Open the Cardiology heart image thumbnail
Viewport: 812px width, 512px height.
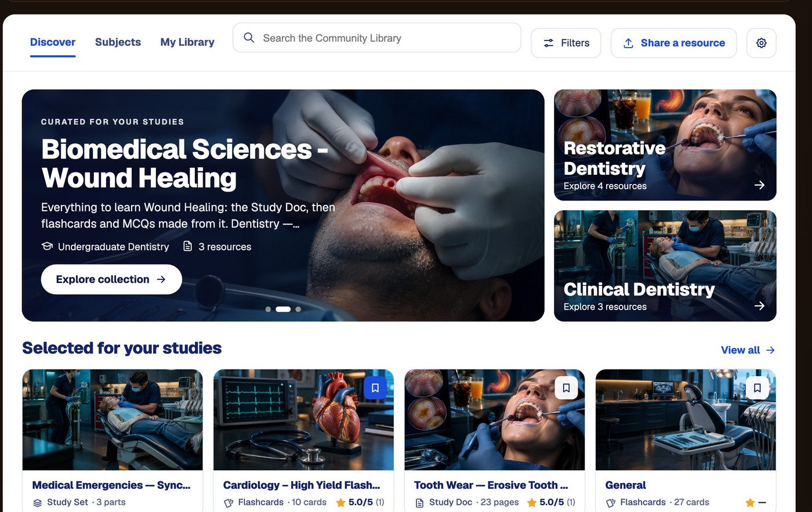coord(303,420)
